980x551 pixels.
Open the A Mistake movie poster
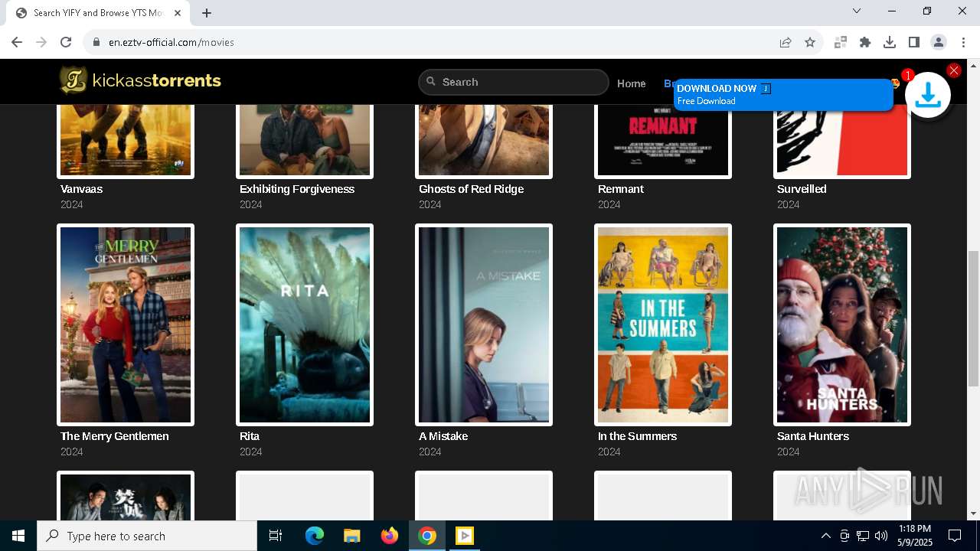point(484,324)
